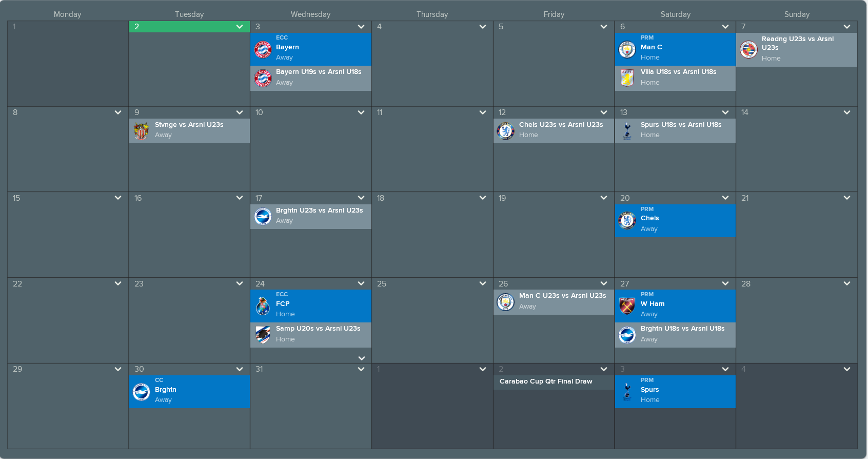
Task: Click the Reading crest on day 7
Action: coord(748,50)
